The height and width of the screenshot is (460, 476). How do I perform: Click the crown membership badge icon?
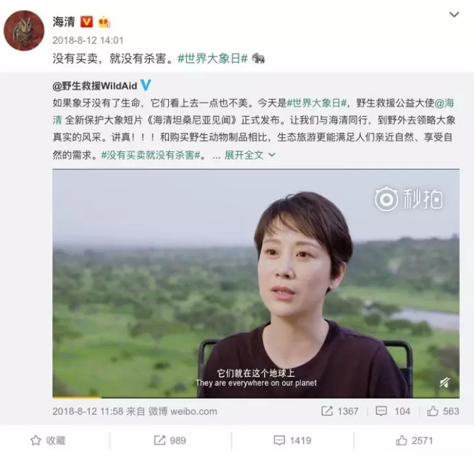pos(104,22)
